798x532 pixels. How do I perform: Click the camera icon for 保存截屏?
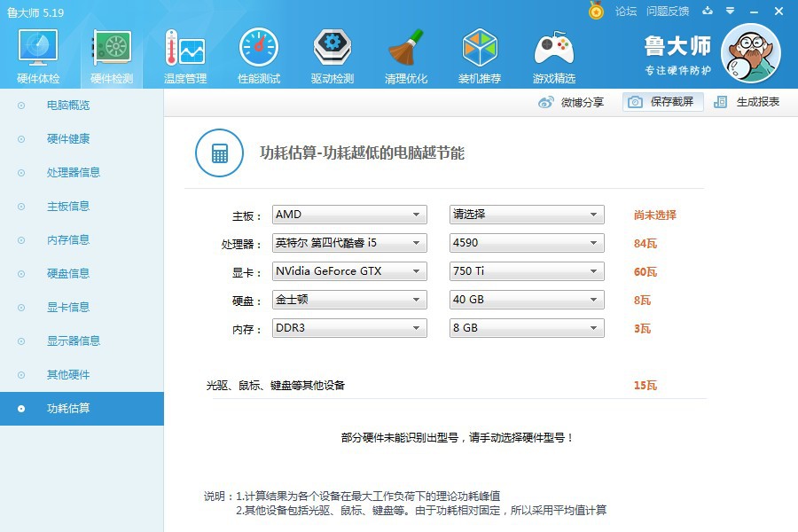click(x=635, y=102)
